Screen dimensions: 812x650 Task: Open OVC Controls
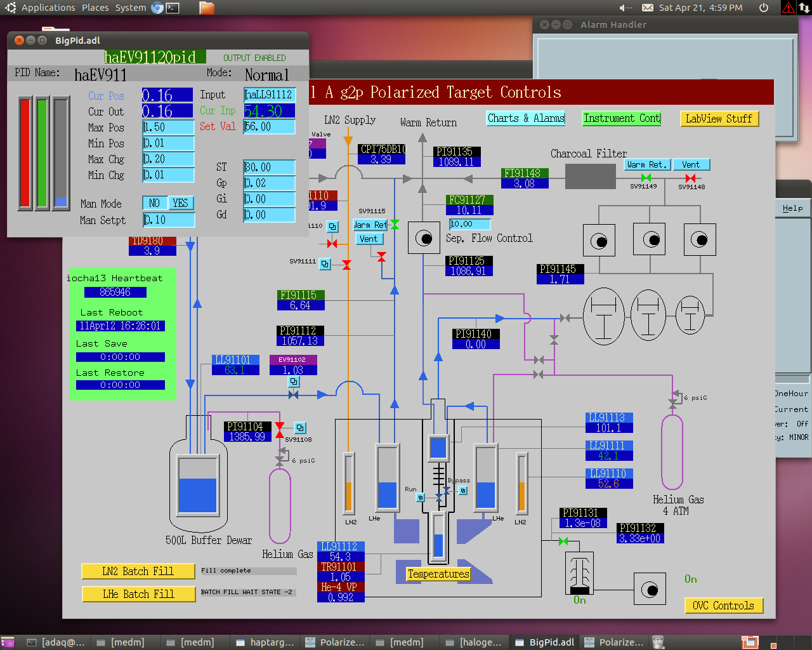(723, 606)
